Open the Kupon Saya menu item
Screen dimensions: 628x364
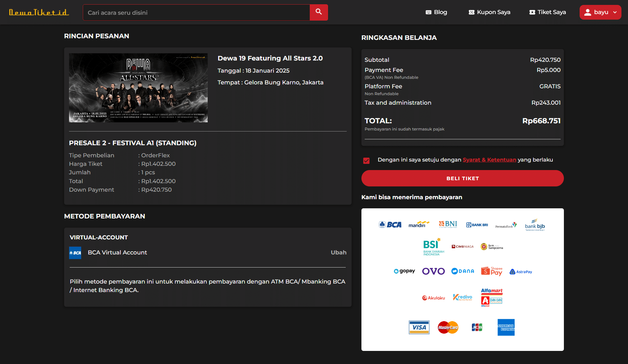[x=489, y=12]
